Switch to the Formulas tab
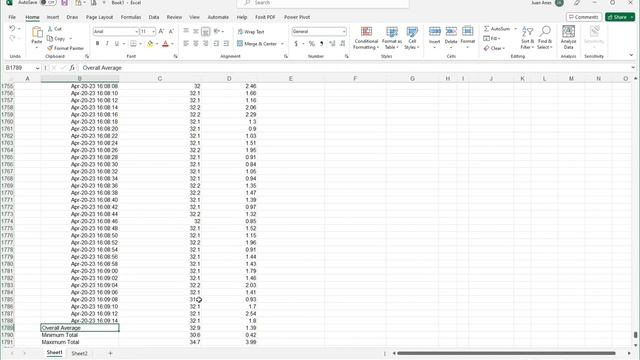640x360 pixels. [x=131, y=17]
